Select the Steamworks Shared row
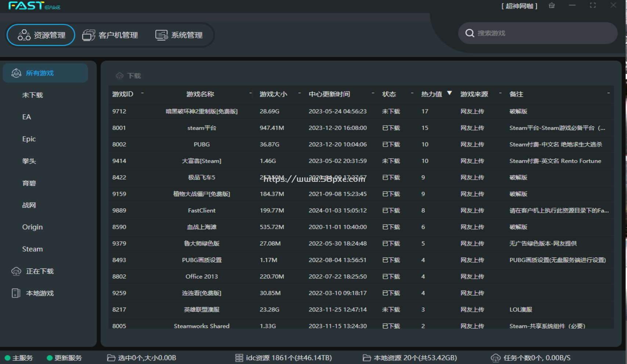The image size is (627, 364). pyautogui.click(x=361, y=324)
